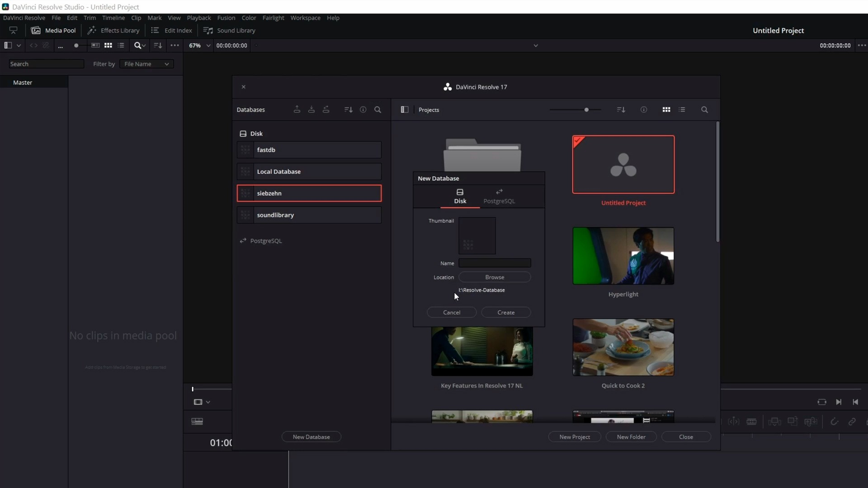Toggle the Effects Library panel
This screenshot has width=868, height=488.
[113, 30]
